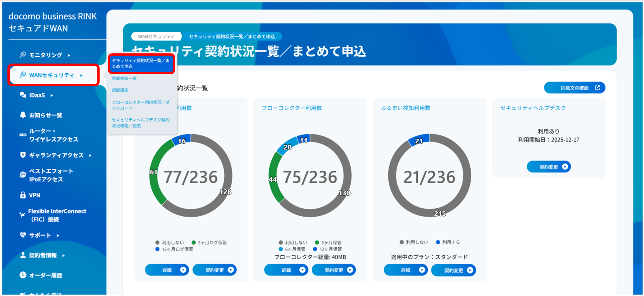Click the bell icon for お知らせ一覧
Viewport: 644px width, 296px height.
[x=23, y=115]
